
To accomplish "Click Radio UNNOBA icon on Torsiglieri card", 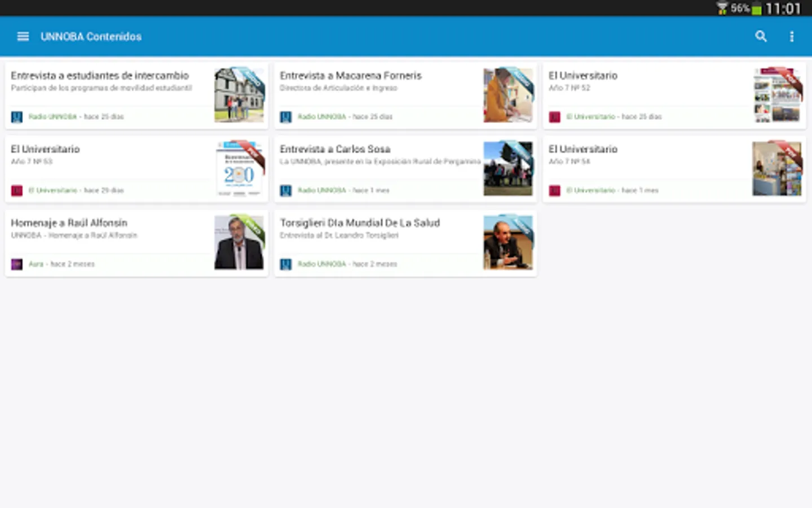I will click(286, 264).
